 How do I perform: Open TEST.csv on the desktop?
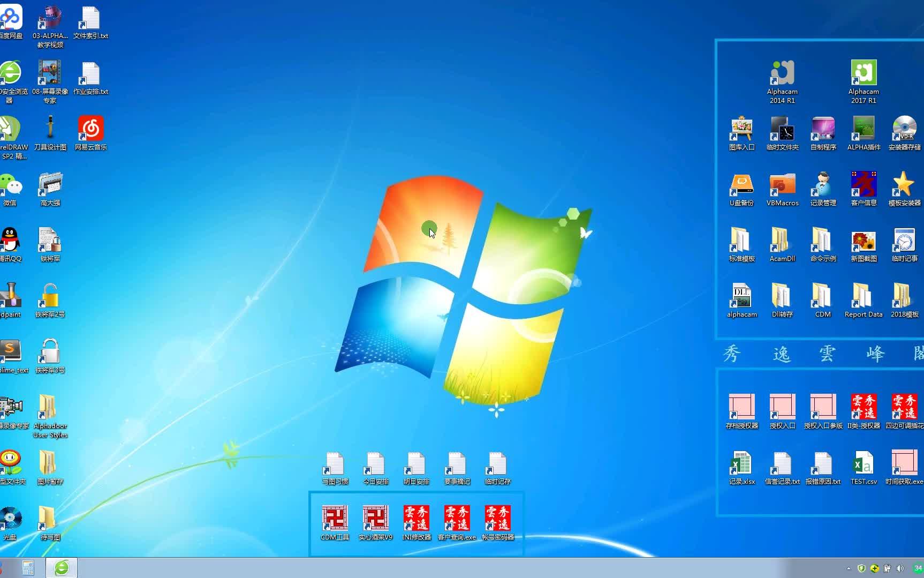click(x=863, y=463)
